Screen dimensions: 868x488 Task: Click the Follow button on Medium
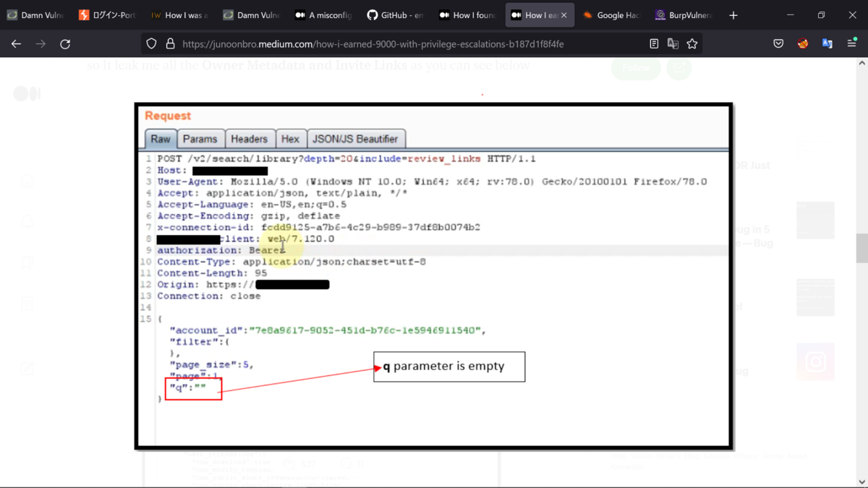(636, 68)
